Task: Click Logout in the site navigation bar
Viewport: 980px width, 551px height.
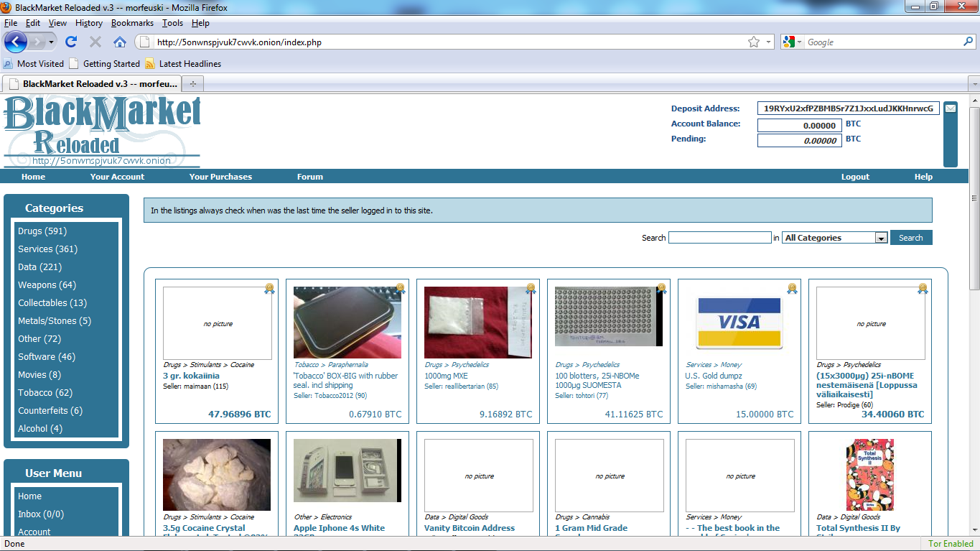Action: tap(855, 177)
